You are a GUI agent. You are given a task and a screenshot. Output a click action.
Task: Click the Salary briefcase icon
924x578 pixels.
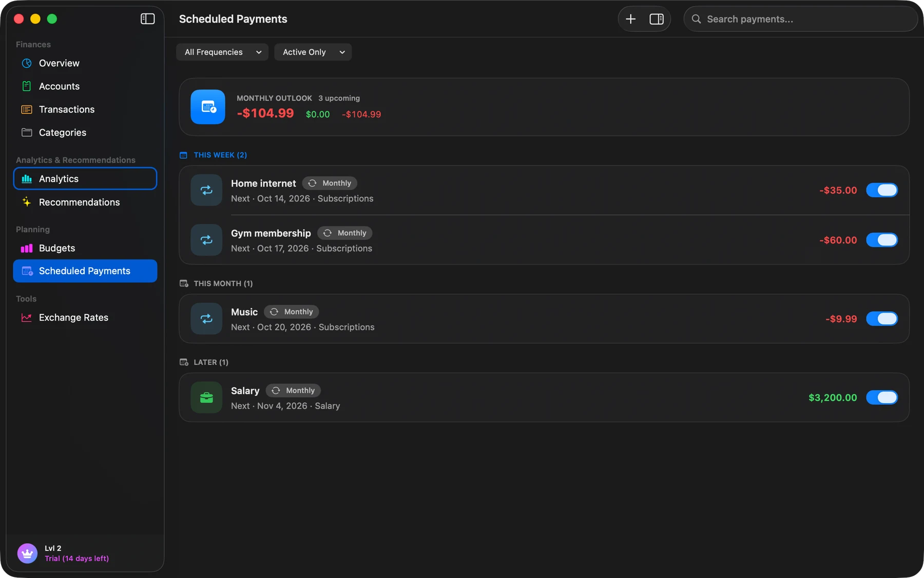[206, 397]
